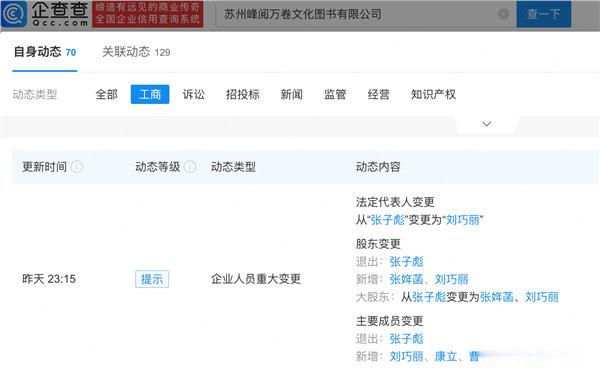Select the 工商 dynamic type filter
The width and height of the screenshot is (600, 372).
[150, 94]
